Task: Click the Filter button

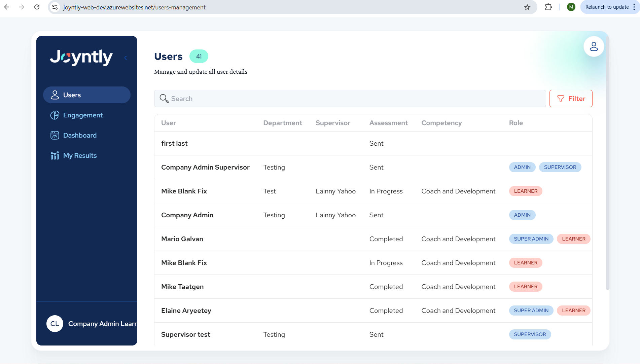Action: pos(571,99)
